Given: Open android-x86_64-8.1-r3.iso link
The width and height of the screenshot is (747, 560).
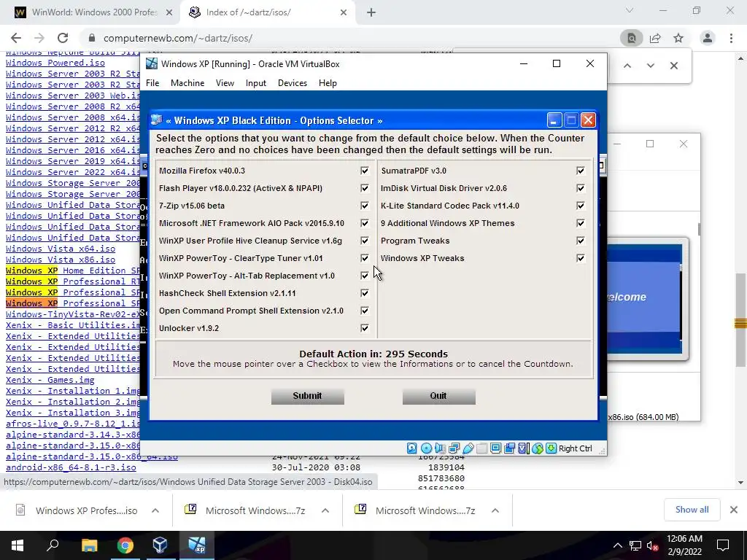Looking at the screenshot, I should pyautogui.click(x=71, y=467).
